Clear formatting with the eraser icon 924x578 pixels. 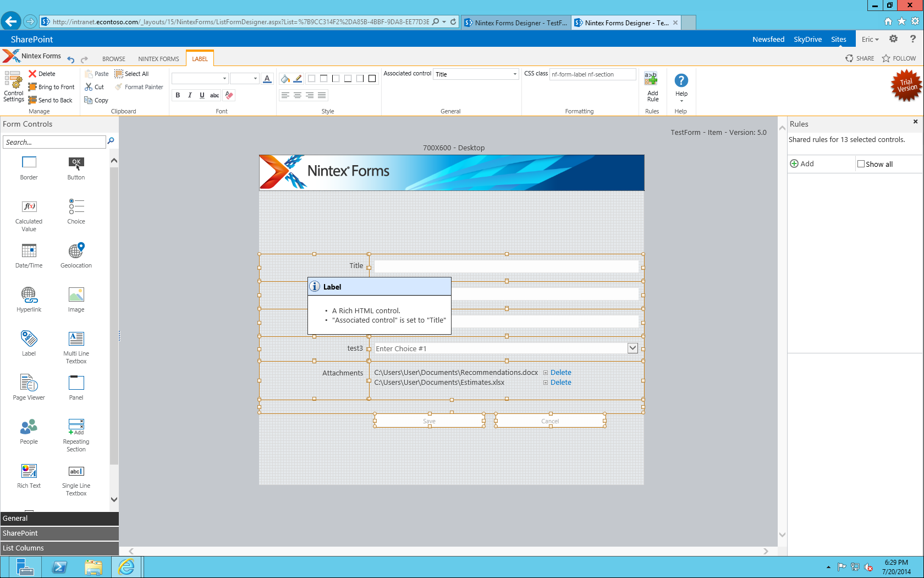coord(229,95)
